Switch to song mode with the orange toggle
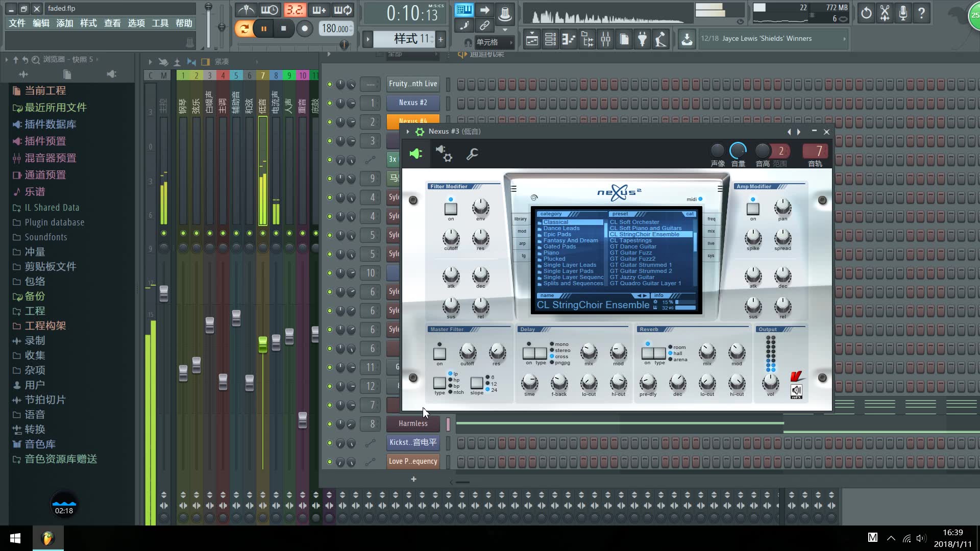 coord(244,29)
